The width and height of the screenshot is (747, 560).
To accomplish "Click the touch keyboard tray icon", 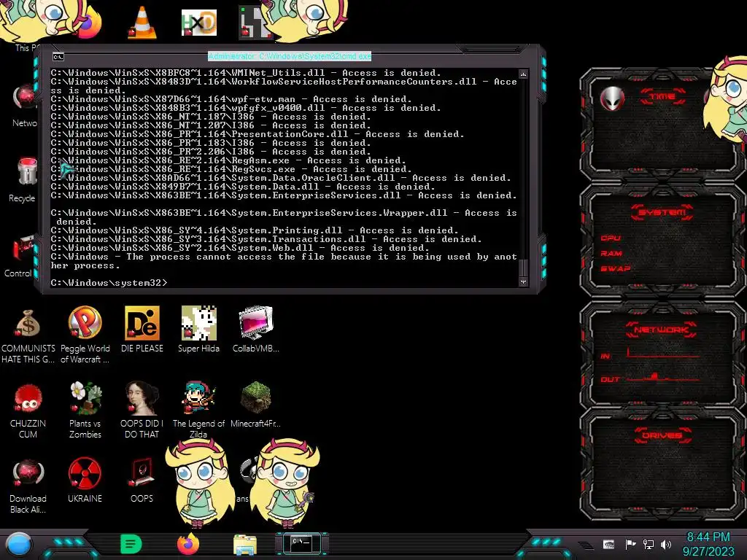I will pyautogui.click(x=608, y=544).
